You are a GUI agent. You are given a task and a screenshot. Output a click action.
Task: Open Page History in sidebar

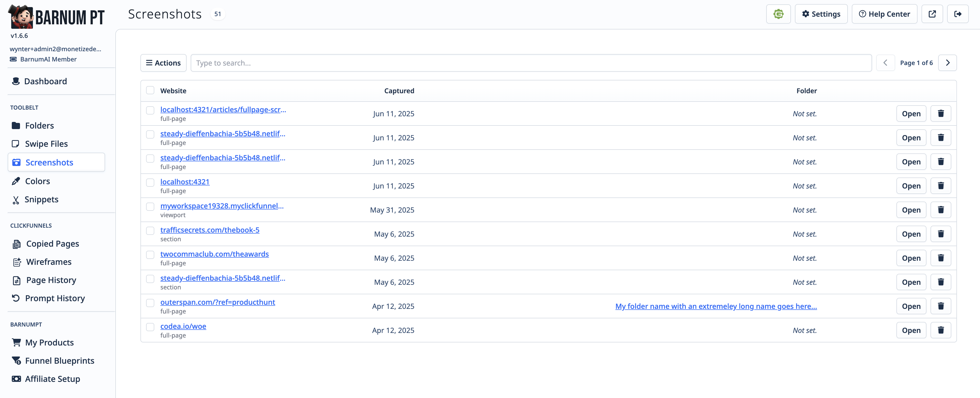(x=51, y=280)
